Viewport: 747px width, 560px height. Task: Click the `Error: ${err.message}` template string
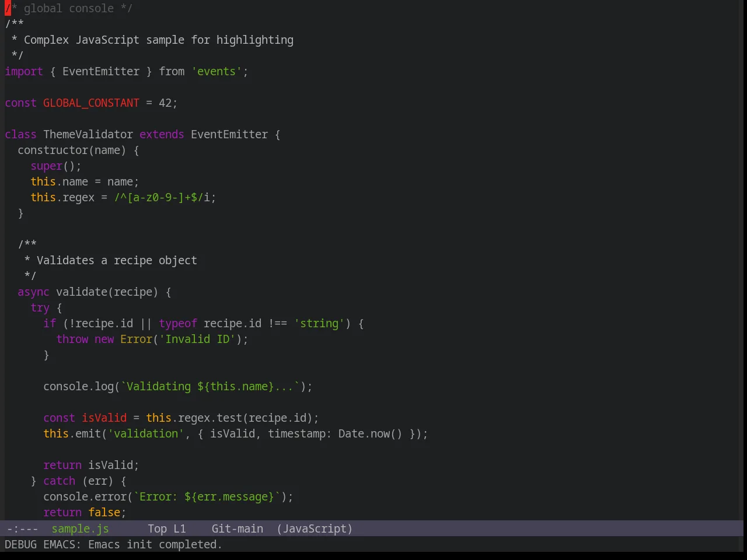[x=207, y=496]
